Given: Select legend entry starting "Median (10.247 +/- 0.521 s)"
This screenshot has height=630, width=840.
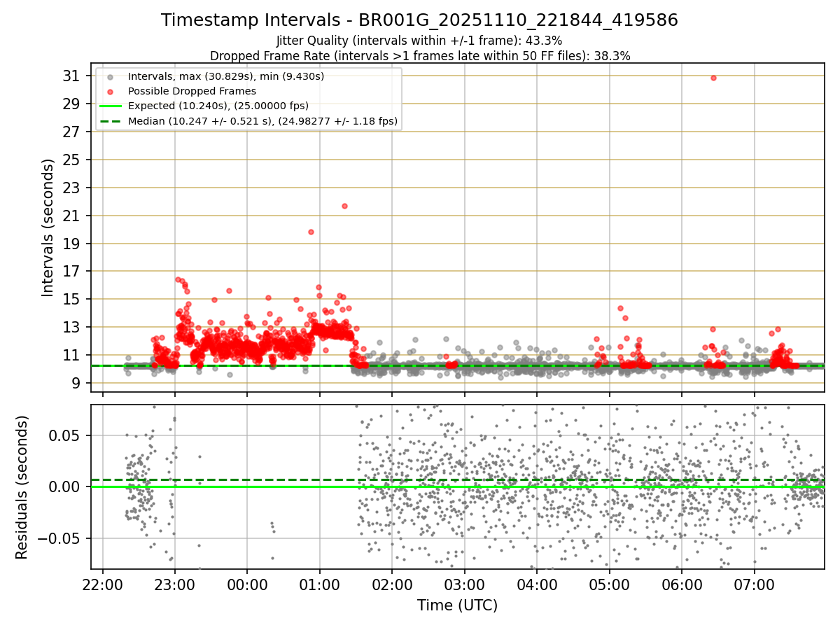Looking at the screenshot, I should click(262, 121).
